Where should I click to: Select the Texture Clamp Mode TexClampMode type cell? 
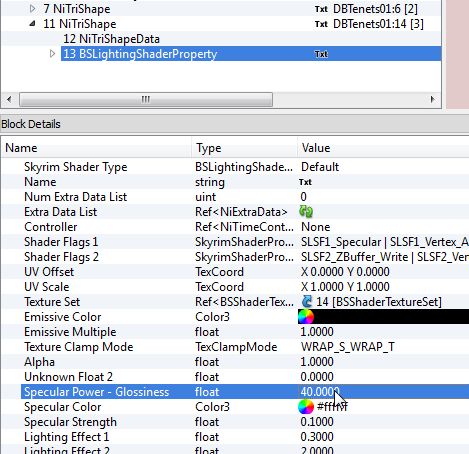[236, 347]
